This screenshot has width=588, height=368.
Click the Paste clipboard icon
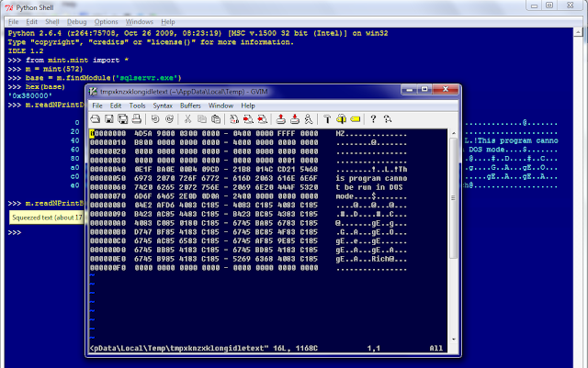[x=216, y=119]
